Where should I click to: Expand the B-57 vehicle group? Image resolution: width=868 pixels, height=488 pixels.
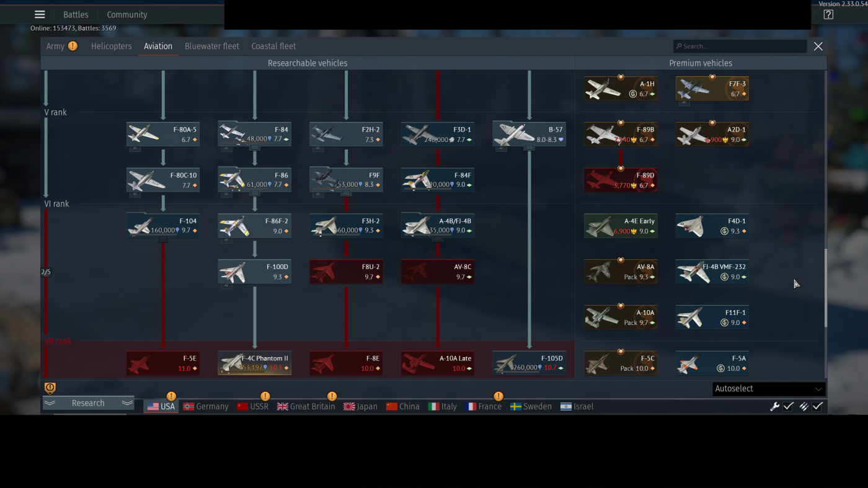click(x=529, y=148)
